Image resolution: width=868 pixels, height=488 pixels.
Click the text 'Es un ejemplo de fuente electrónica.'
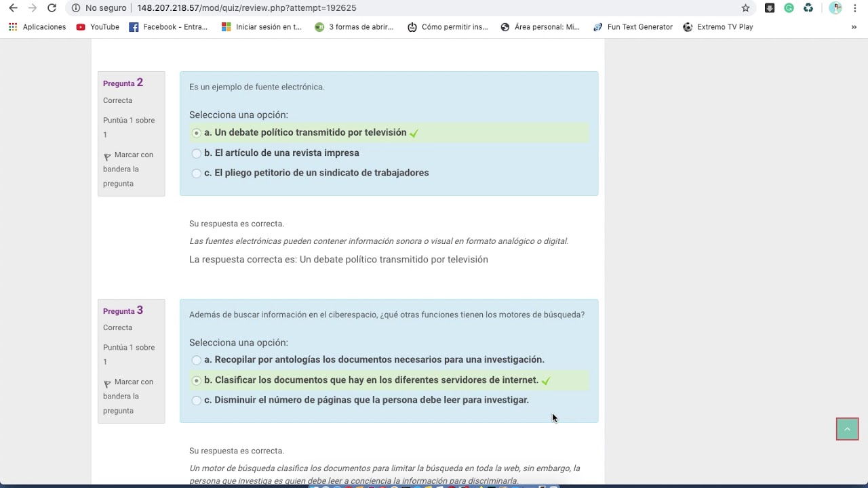point(257,87)
